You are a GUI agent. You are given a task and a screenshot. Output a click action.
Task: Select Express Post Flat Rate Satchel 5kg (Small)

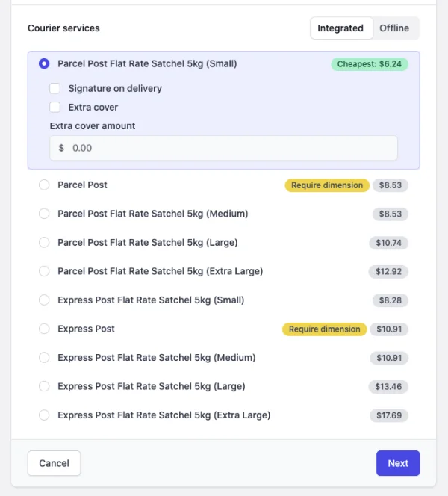point(44,300)
